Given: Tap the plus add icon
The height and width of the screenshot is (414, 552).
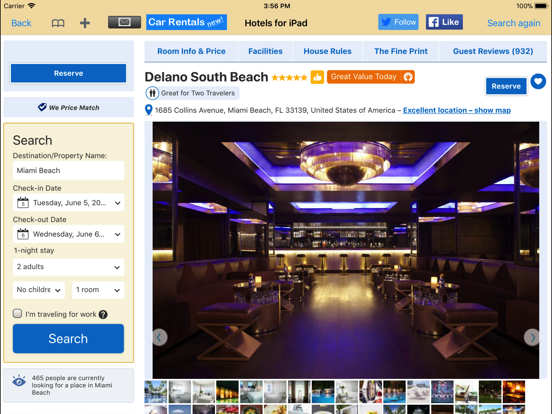Looking at the screenshot, I should (x=85, y=23).
